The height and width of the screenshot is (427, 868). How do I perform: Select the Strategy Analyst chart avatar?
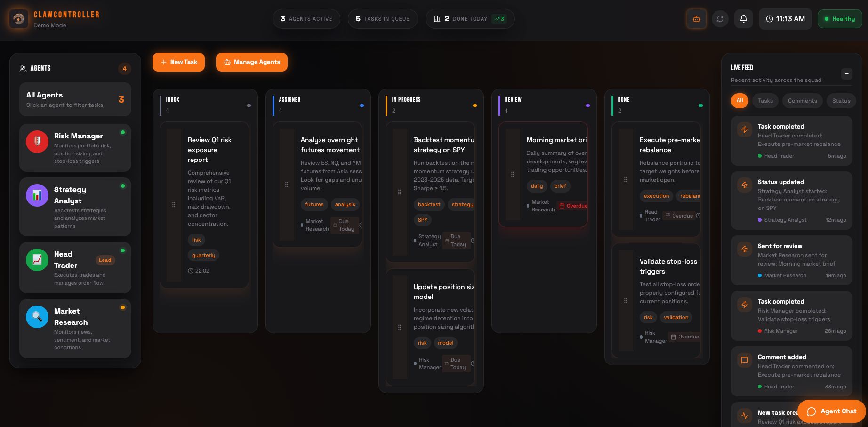click(x=37, y=195)
